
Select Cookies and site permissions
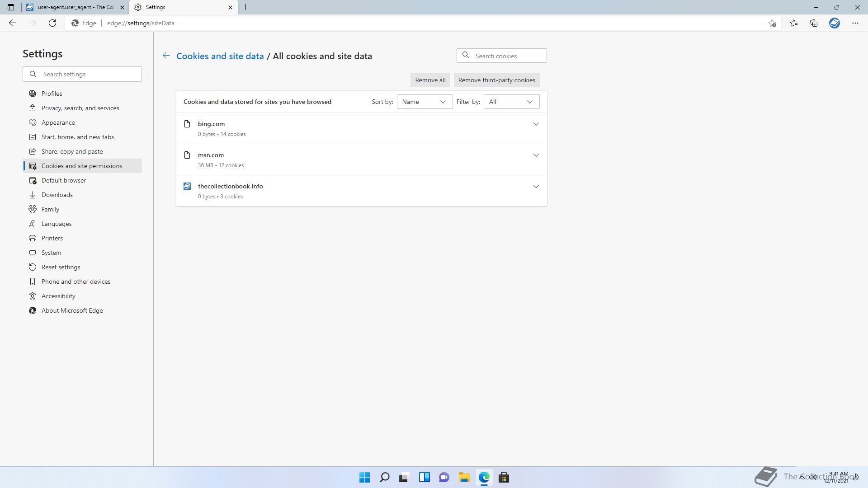tap(82, 166)
